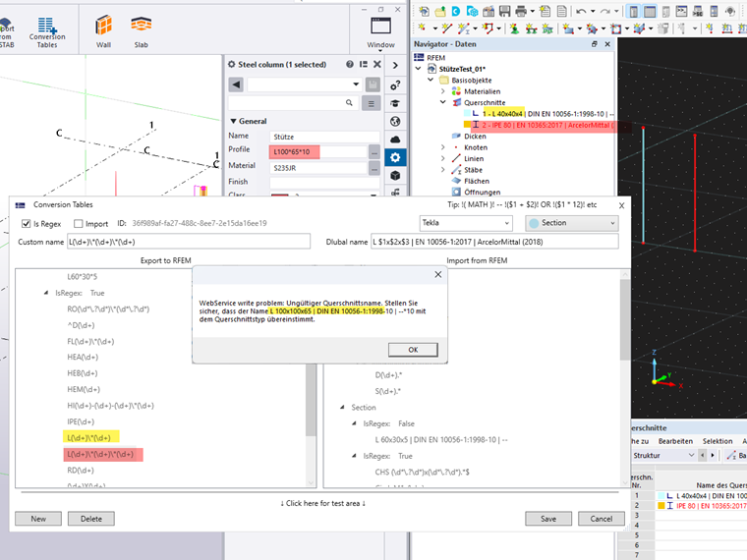
Task: Click the search magnifier in property panel
Action: 349,103
